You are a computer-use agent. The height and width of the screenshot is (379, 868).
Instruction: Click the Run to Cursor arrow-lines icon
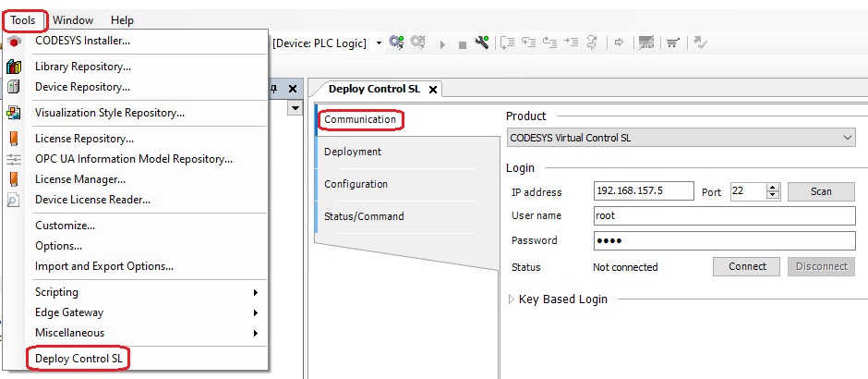tap(571, 43)
